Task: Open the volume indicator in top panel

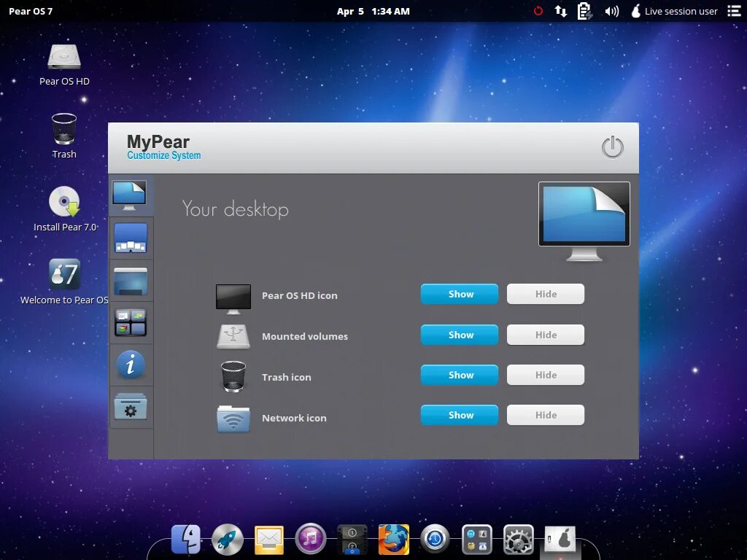Action: (x=612, y=11)
